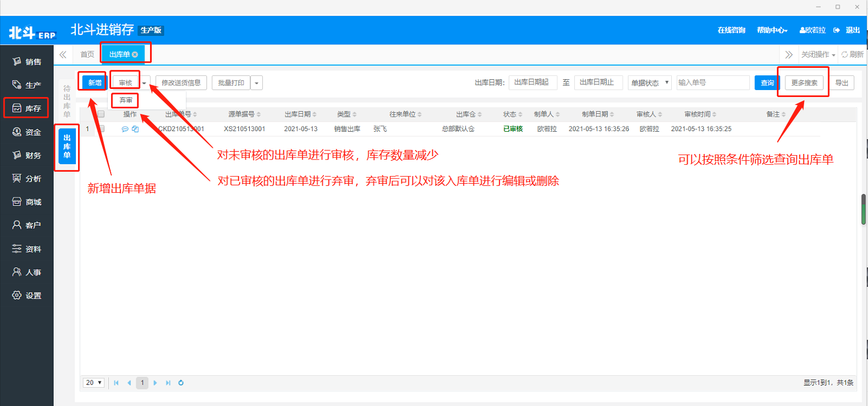Viewport: 868px width, 406px height.
Task: Tick checkbox for row CKD210513001
Action: click(102, 129)
